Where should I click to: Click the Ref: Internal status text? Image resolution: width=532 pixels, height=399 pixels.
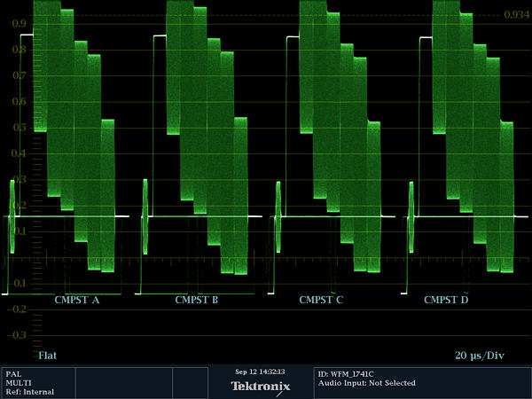pos(28,391)
